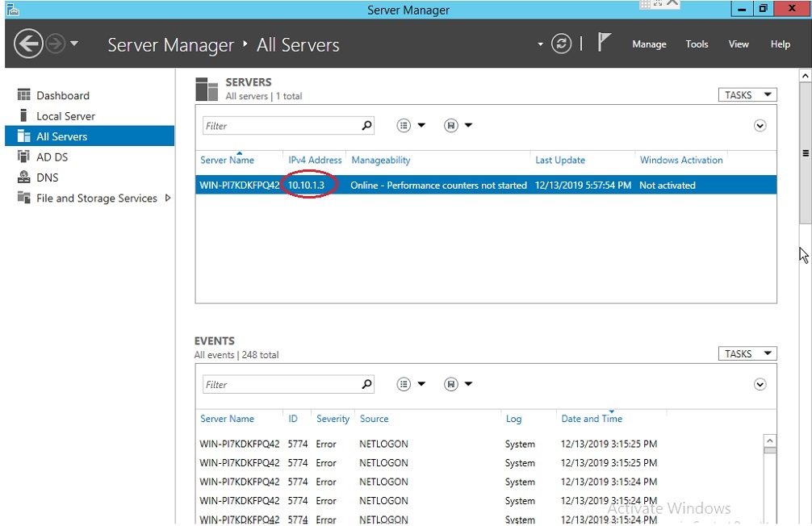Screen dimensions: 812x526
Task: Click the All Servers icon in sidebar
Action: (24, 136)
